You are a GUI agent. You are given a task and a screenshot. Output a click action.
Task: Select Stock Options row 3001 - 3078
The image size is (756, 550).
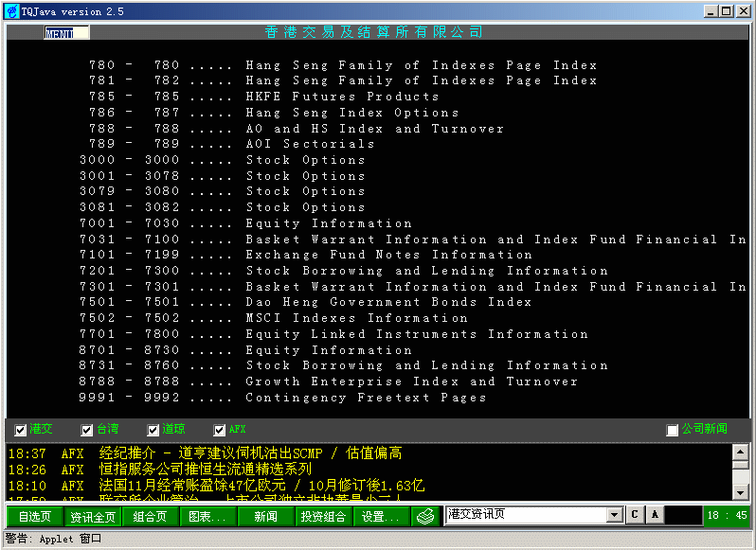coord(223,176)
